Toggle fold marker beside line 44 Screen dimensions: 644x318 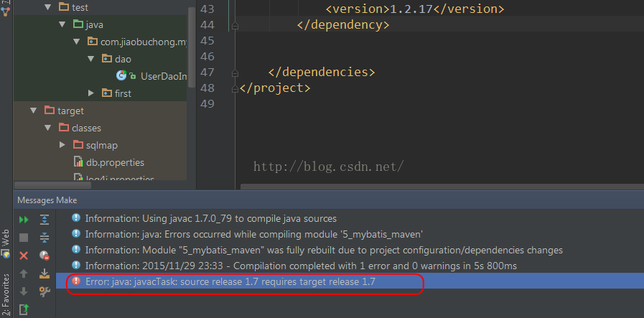point(235,25)
